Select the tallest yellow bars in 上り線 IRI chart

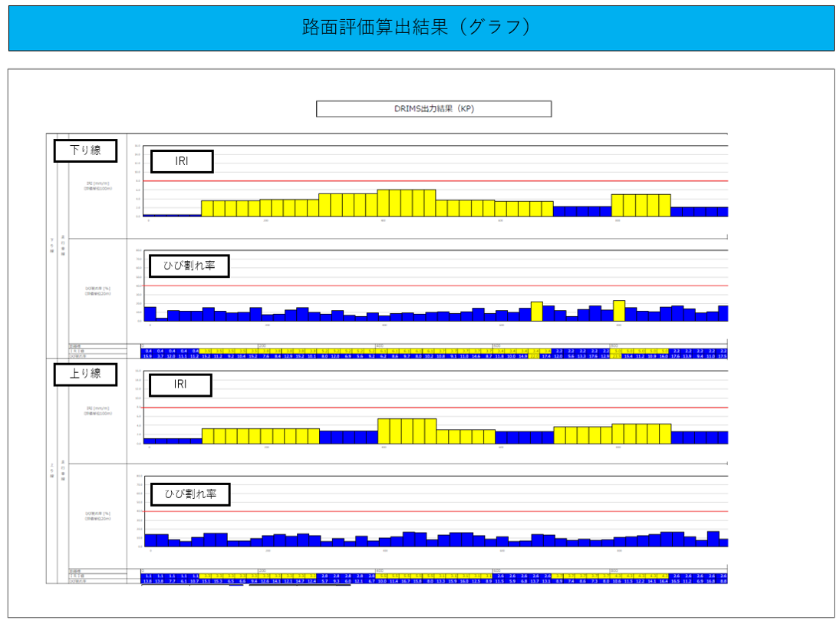click(x=407, y=431)
